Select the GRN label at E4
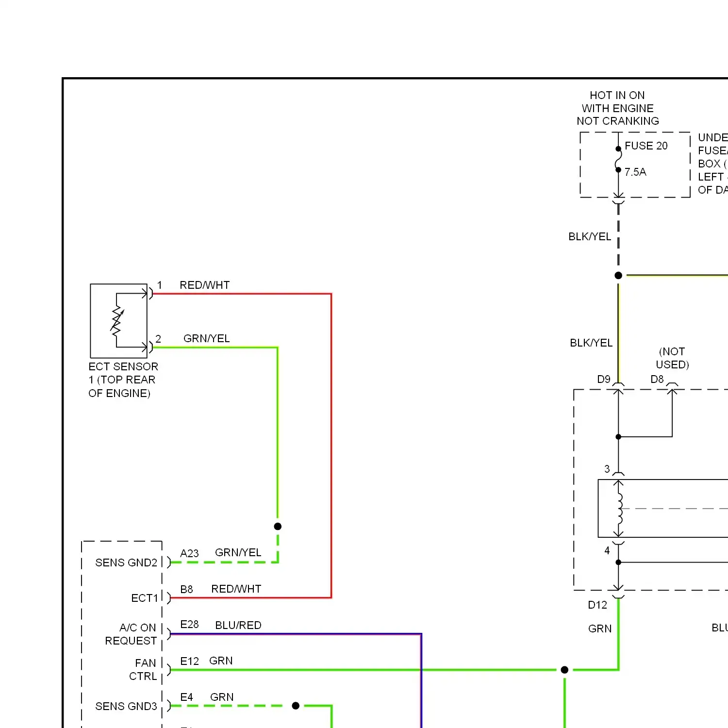Image resolution: width=728 pixels, height=728 pixels. (x=222, y=697)
